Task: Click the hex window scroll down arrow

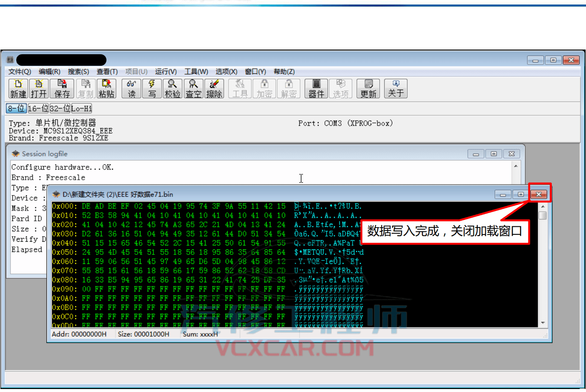Action: click(543, 323)
